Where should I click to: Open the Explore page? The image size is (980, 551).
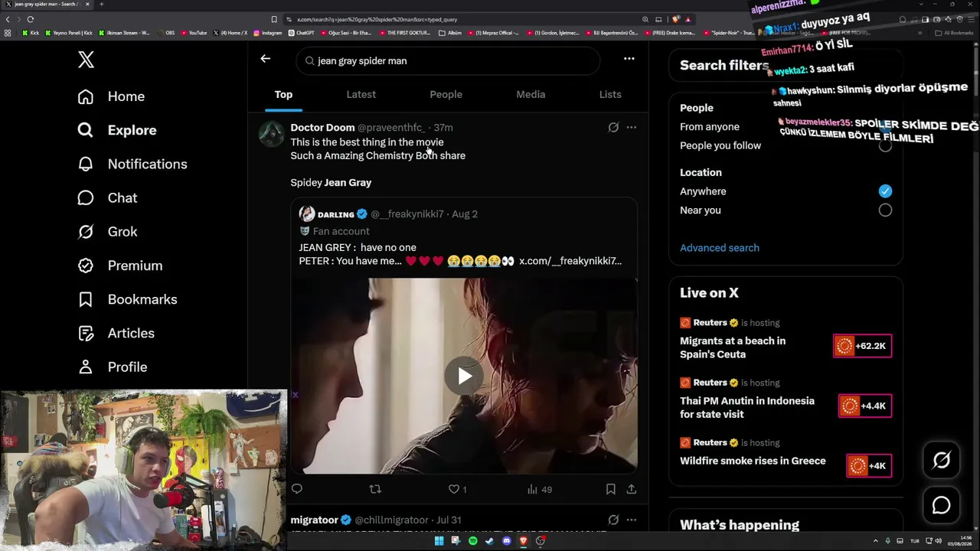pyautogui.click(x=117, y=130)
